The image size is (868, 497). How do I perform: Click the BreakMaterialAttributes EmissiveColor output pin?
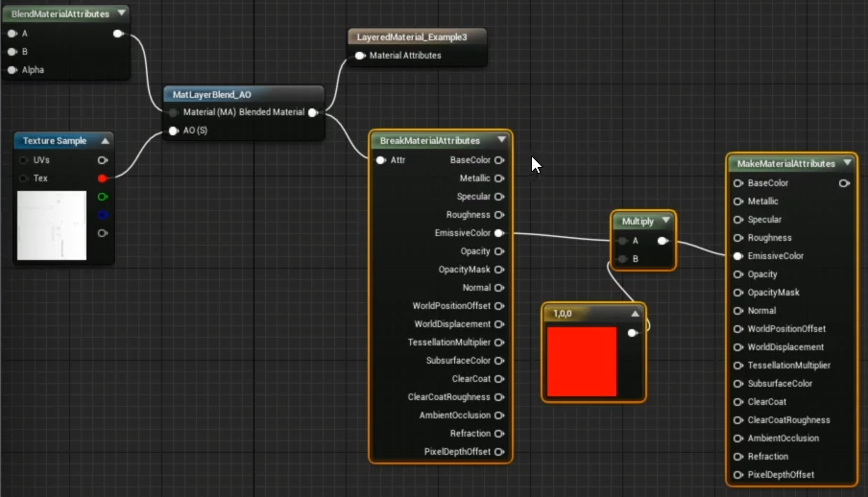pyautogui.click(x=499, y=233)
